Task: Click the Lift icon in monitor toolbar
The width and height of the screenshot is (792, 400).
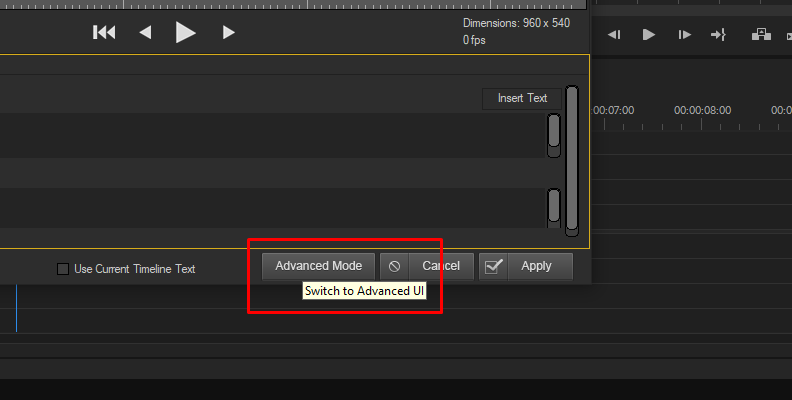Action: [x=761, y=34]
